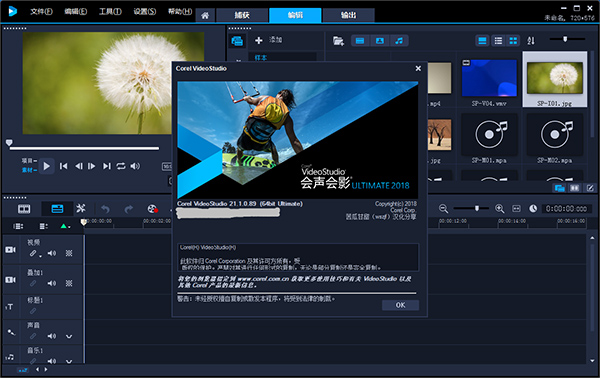This screenshot has height=378, width=600.
Task: Mute the 声音 voice track
Action: pos(52,336)
